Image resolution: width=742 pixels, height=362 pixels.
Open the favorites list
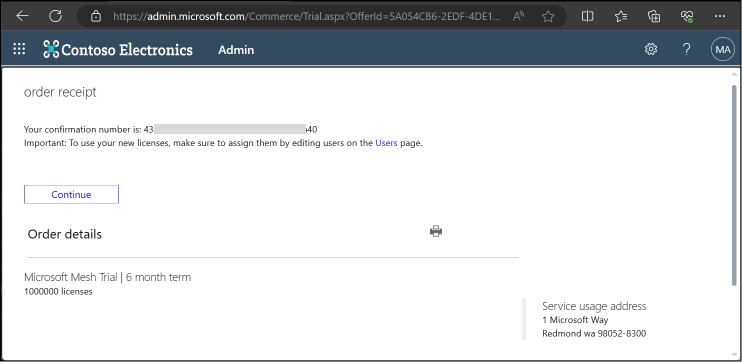tap(621, 17)
